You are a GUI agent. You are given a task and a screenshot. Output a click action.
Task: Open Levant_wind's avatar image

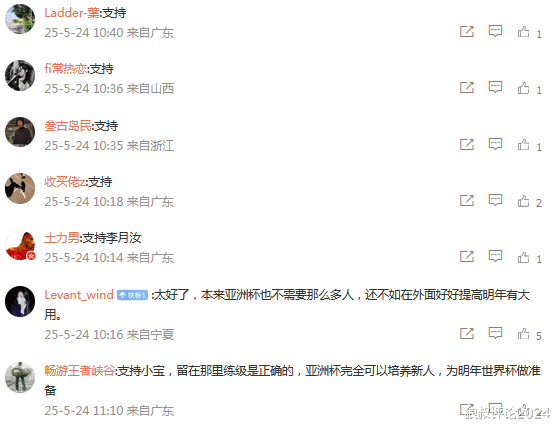[20, 301]
